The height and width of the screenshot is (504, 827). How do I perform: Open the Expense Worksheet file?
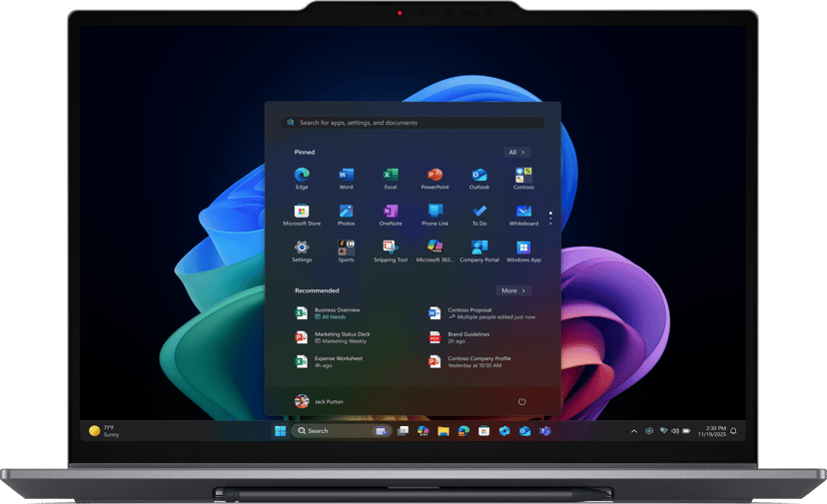[330, 361]
